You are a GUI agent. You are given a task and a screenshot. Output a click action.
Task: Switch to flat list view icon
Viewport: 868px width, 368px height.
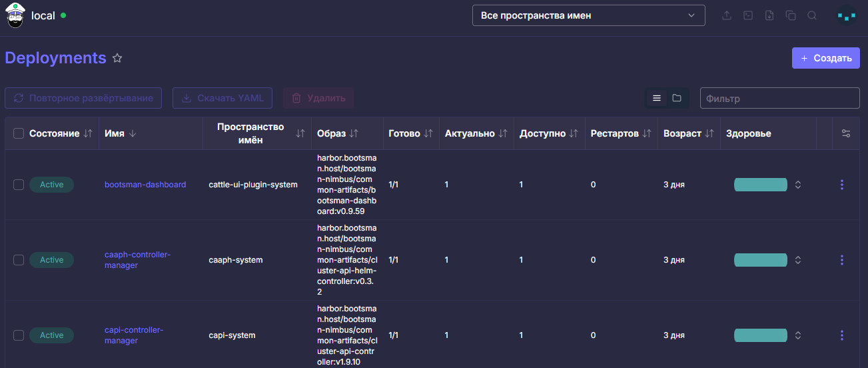[x=657, y=98]
